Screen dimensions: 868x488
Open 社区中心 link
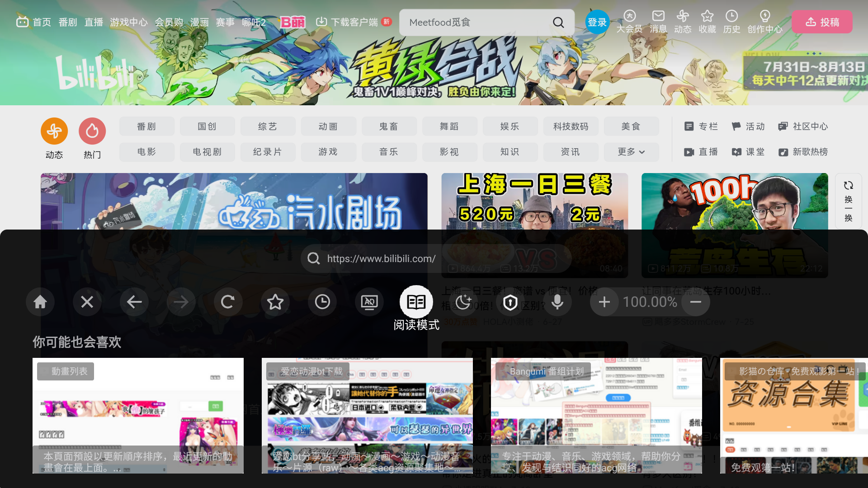[x=803, y=127]
